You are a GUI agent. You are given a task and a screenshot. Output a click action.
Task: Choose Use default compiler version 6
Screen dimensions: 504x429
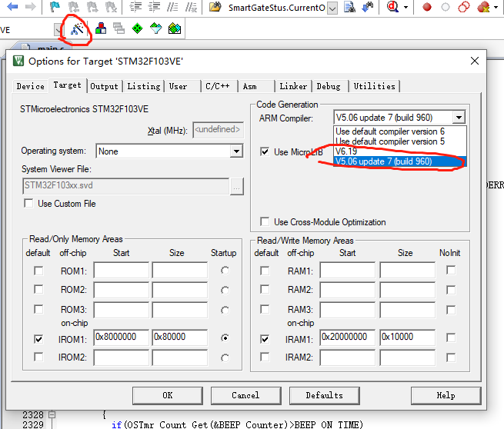pos(400,131)
